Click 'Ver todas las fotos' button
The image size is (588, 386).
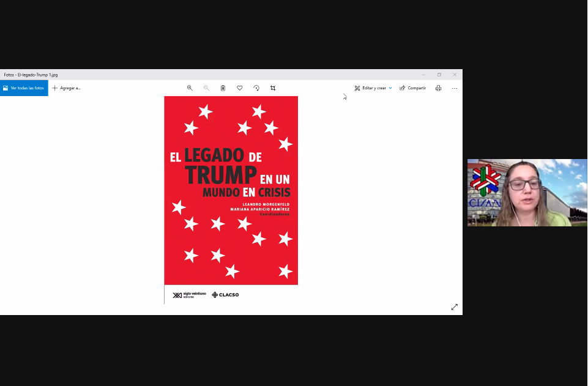(x=24, y=88)
